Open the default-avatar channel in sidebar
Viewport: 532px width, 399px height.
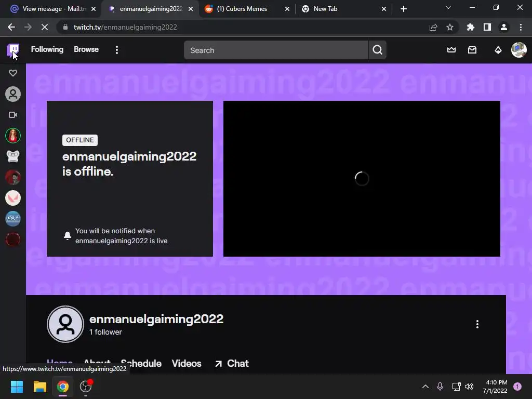point(13,94)
